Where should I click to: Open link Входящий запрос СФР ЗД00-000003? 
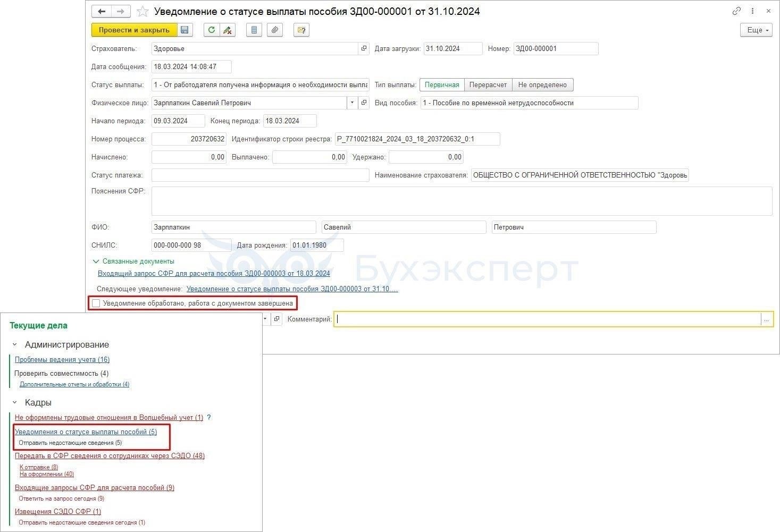214,273
